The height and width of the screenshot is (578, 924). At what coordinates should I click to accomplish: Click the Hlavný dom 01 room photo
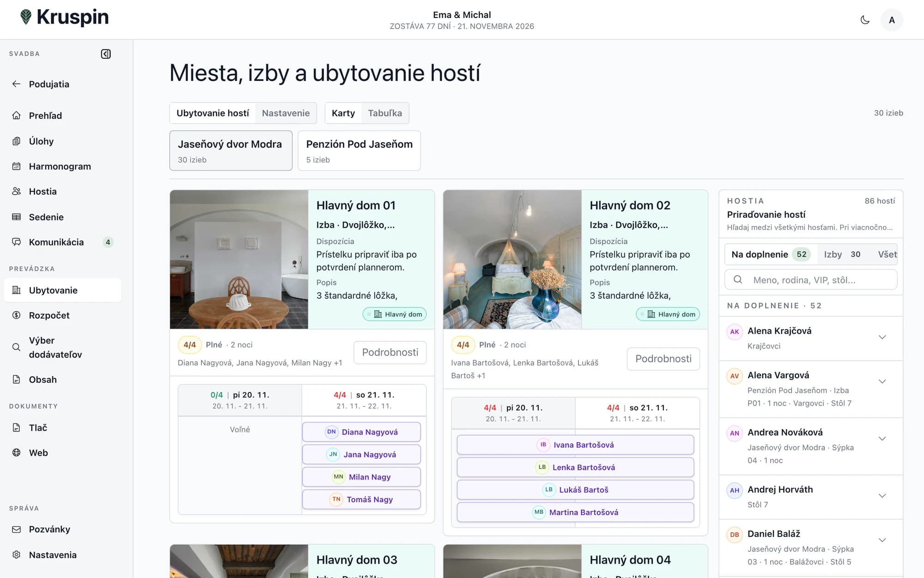(x=239, y=259)
